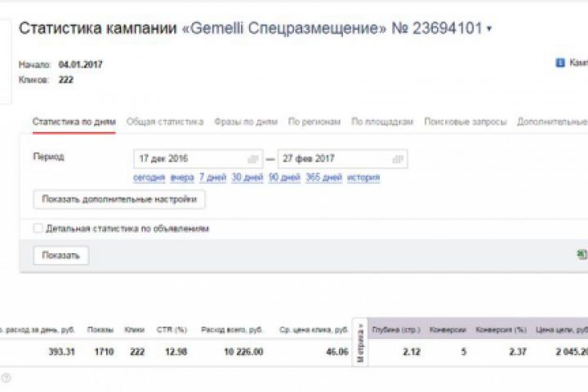Select '90 дней' period link
This screenshot has height=392, width=588.
(x=284, y=177)
